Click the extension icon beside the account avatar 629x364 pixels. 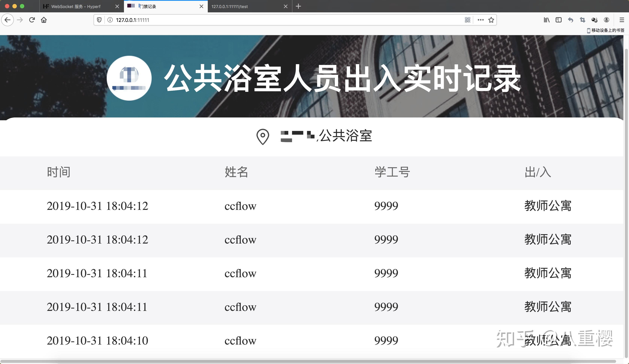click(595, 20)
